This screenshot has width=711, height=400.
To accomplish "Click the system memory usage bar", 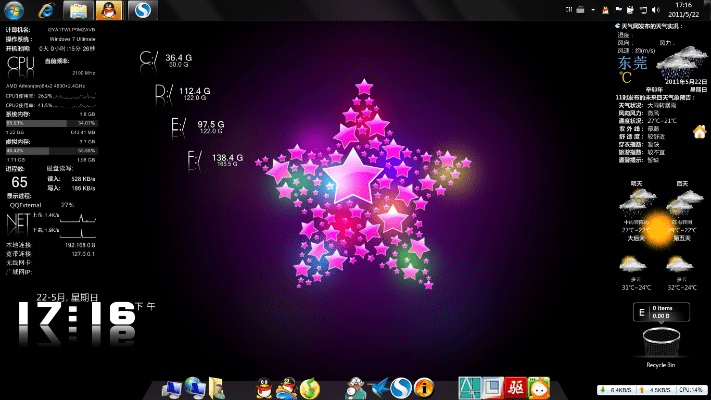I will 51,123.
